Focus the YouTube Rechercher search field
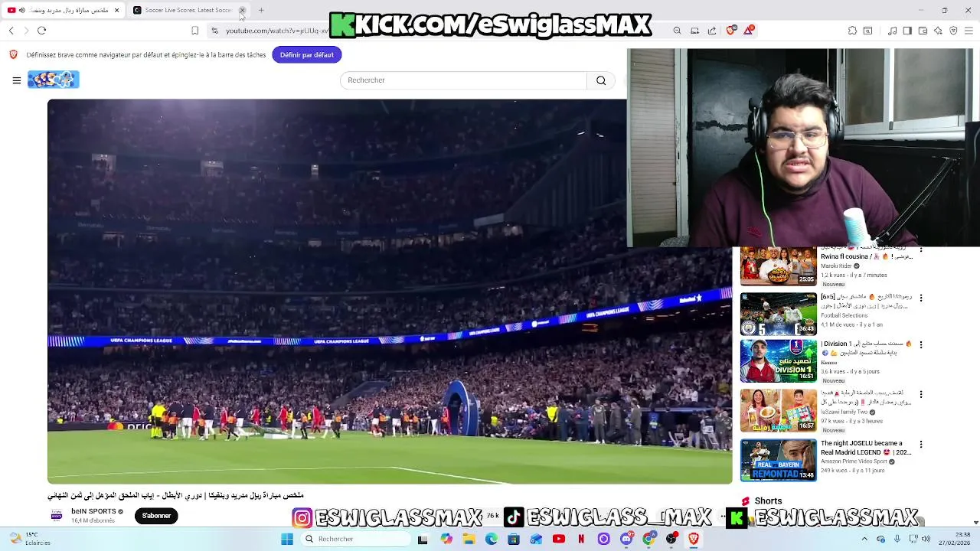 pyautogui.click(x=463, y=80)
